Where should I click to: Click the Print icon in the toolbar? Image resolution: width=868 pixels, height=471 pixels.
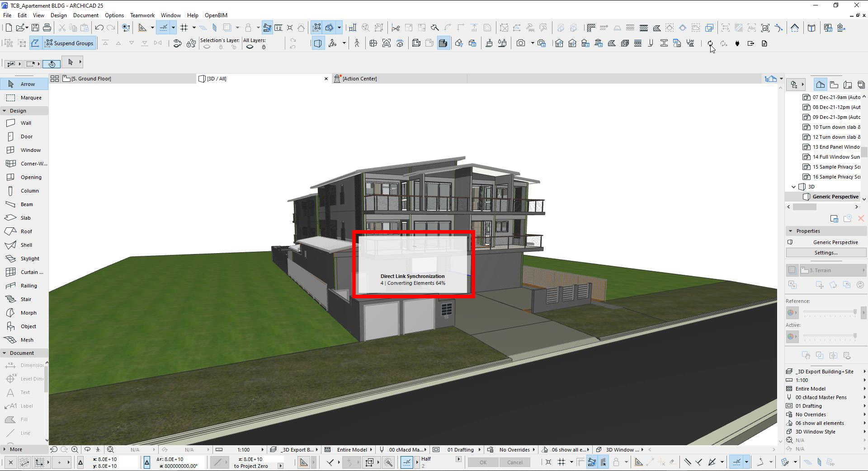coord(47,28)
